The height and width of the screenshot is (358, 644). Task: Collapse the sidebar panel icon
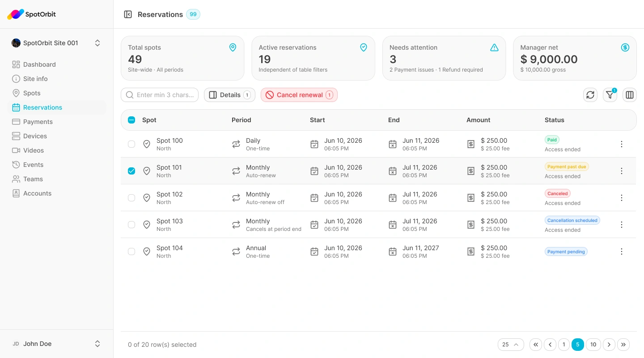128,14
